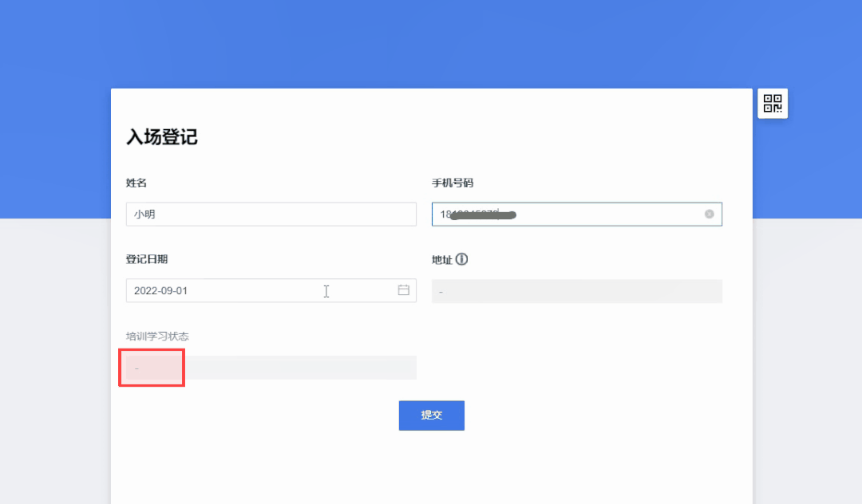Click the greyed 培训学习状态 field

271,368
